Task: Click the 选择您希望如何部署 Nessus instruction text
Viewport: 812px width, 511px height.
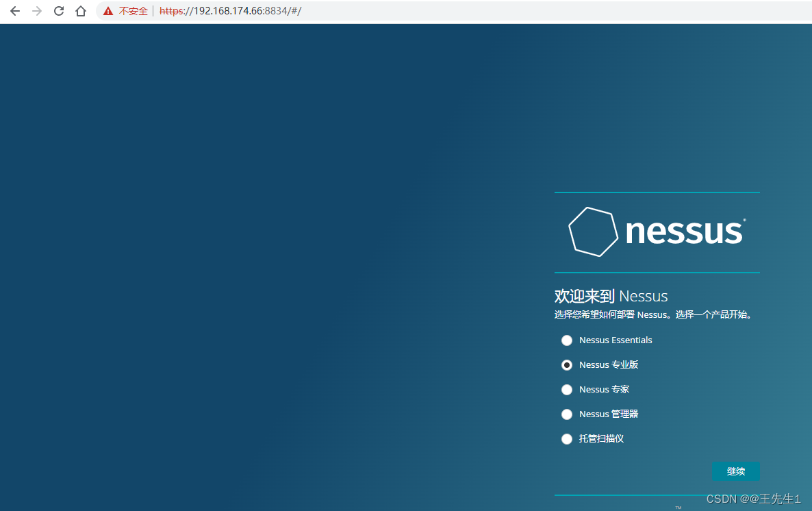Action: (x=653, y=314)
